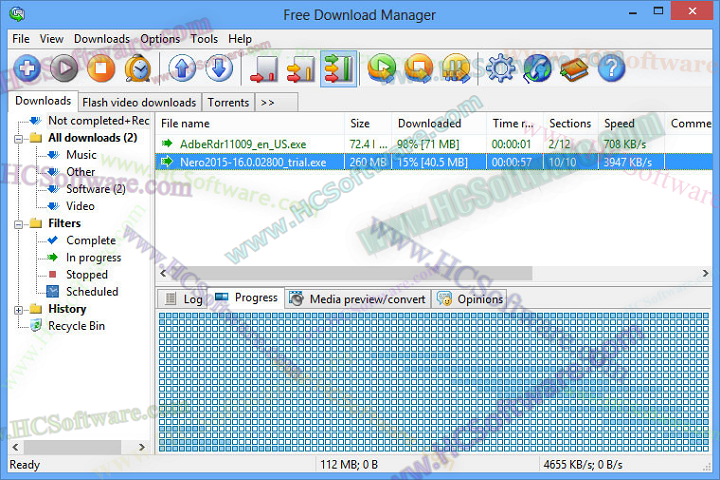Click the 708 KB/s speed cell
Viewport: 720px width, 480px height.
click(624, 144)
